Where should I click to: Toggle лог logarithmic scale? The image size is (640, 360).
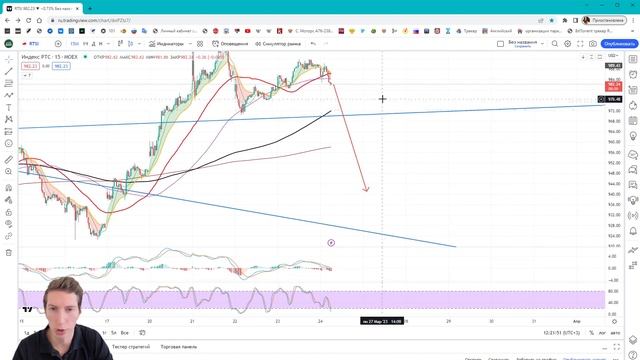602,333
